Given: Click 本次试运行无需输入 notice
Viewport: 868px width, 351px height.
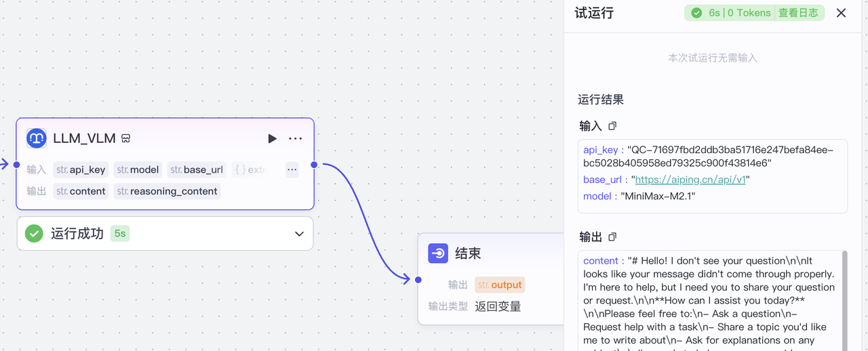Looking at the screenshot, I should point(712,58).
